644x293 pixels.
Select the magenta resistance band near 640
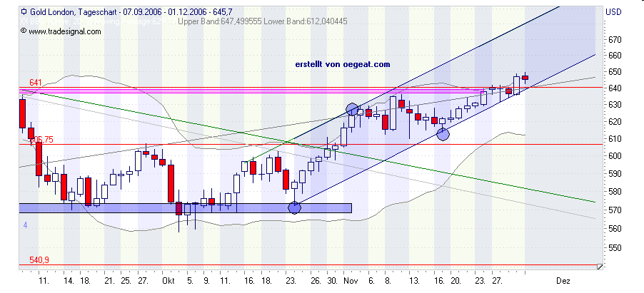pyautogui.click(x=251, y=91)
